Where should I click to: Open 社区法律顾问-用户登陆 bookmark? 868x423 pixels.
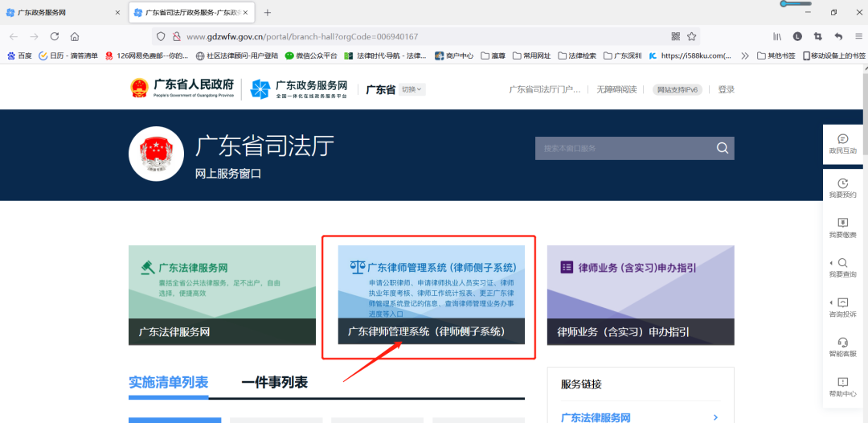click(237, 55)
